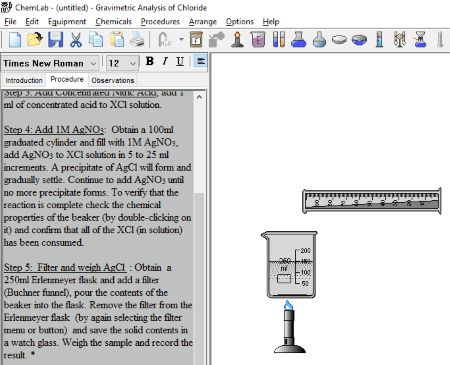Viewport: 450px width, 365px height.
Task: Select the Procedure tab
Action: [67, 79]
